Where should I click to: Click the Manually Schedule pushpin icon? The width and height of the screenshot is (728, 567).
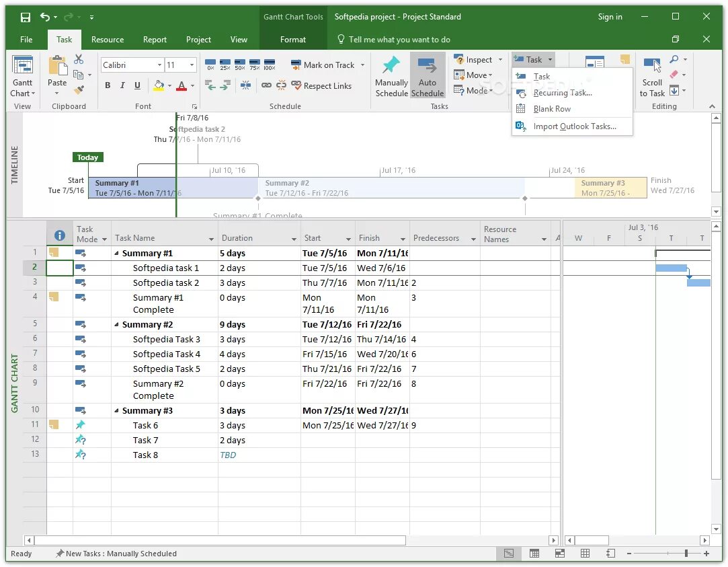tap(391, 65)
